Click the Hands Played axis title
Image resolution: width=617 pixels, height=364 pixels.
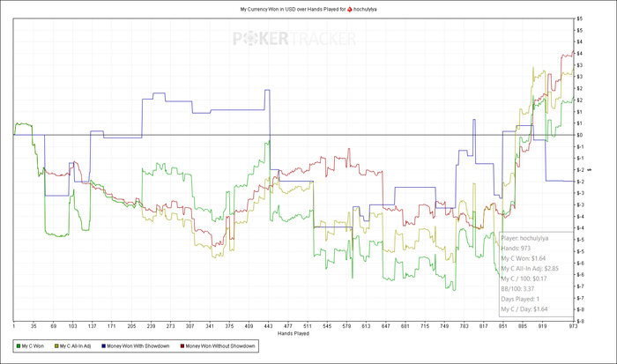[x=294, y=334]
